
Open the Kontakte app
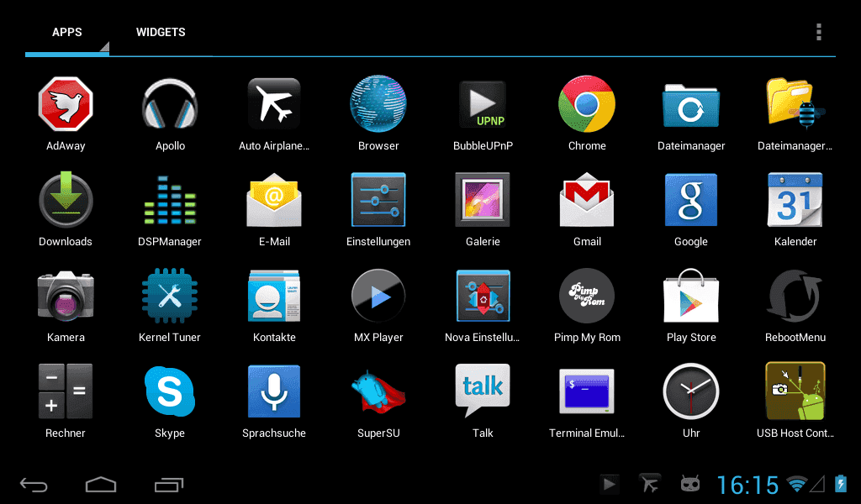click(x=274, y=296)
